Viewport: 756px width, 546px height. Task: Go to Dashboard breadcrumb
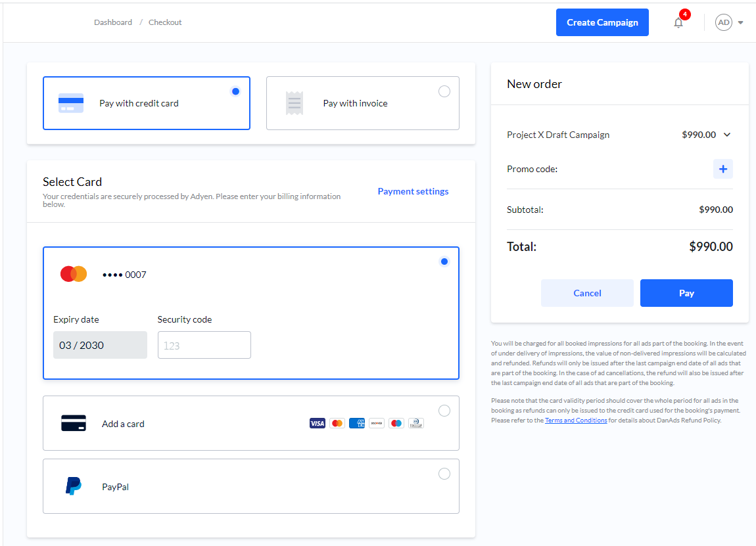(113, 22)
